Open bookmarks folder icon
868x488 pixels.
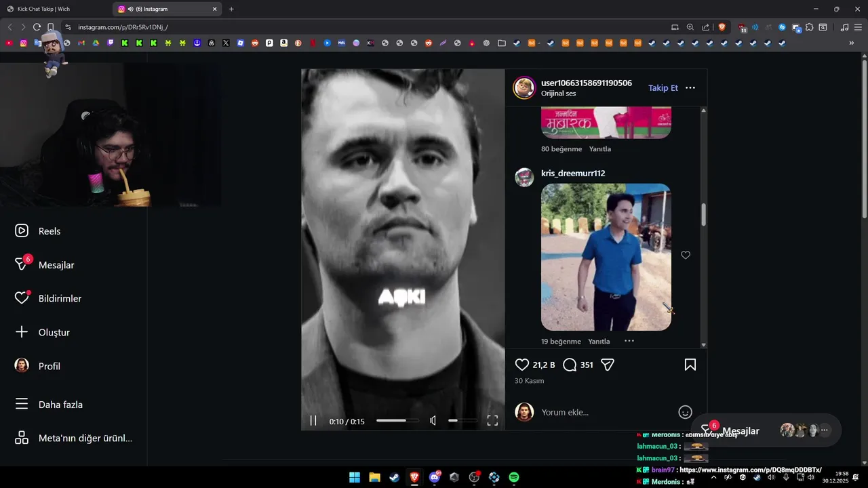point(502,43)
